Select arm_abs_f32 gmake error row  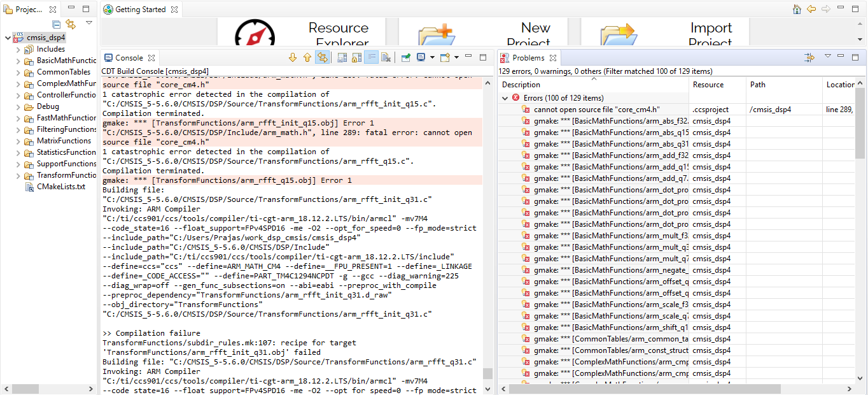point(676,121)
